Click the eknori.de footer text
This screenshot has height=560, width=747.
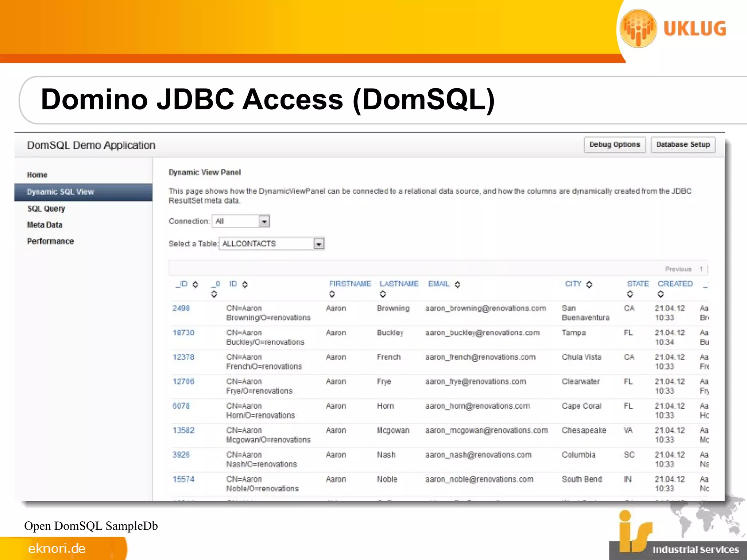point(57,548)
